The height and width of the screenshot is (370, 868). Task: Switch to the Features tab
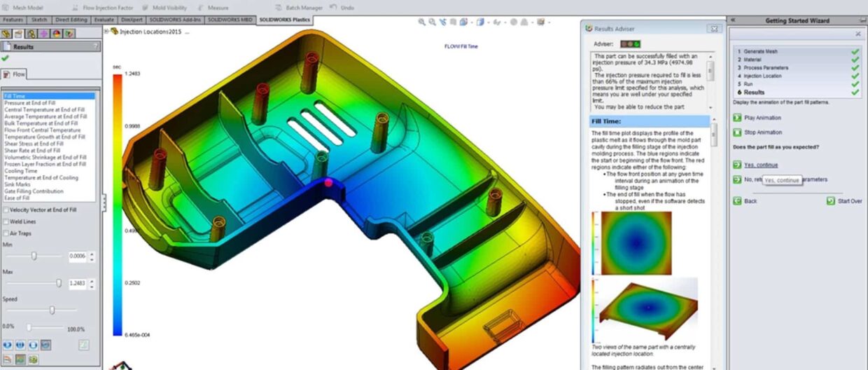(15, 20)
